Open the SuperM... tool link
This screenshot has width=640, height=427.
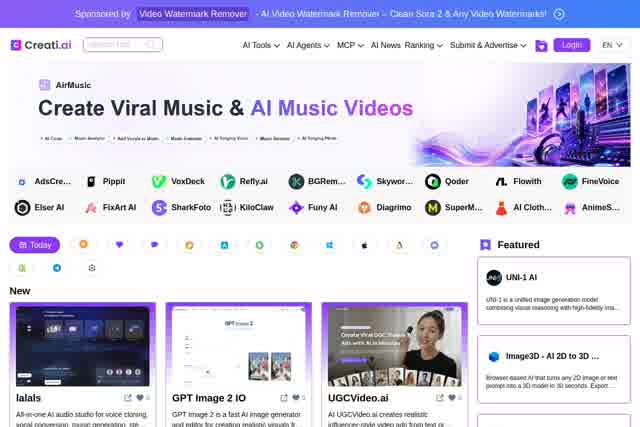[x=454, y=207]
